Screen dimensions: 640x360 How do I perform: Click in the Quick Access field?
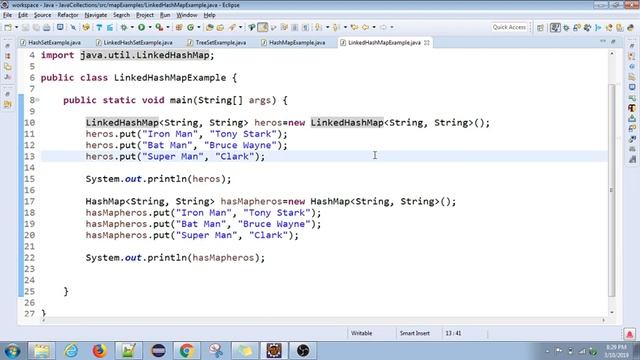(509, 27)
